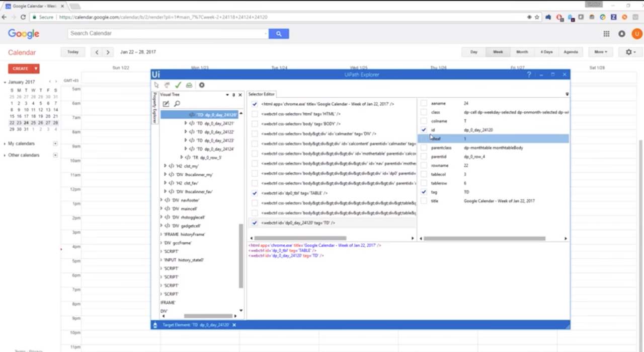The image size is (644, 352).
Task: Enable the parentid attribute checkbox
Action: [424, 157]
